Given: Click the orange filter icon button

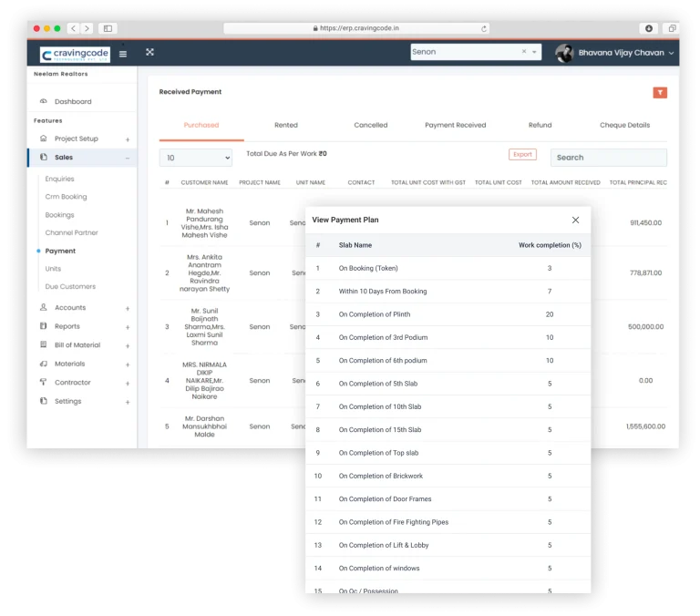Looking at the screenshot, I should 660,93.
